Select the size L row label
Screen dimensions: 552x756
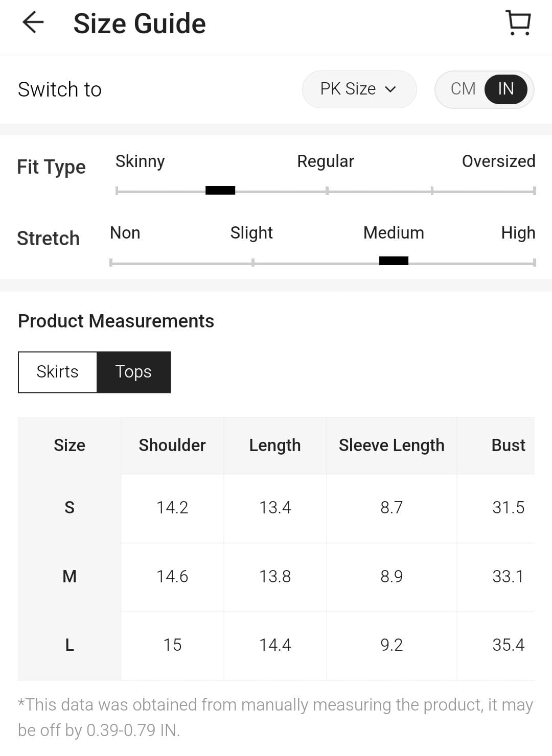point(70,645)
